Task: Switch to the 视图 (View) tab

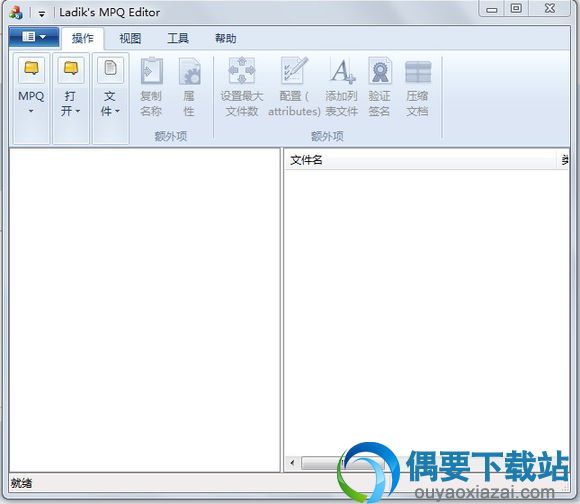Action: coord(130,38)
